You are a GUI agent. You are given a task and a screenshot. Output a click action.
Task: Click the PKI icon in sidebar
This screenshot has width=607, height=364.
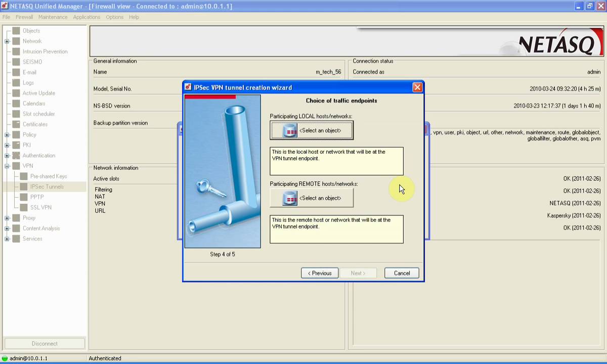16,145
